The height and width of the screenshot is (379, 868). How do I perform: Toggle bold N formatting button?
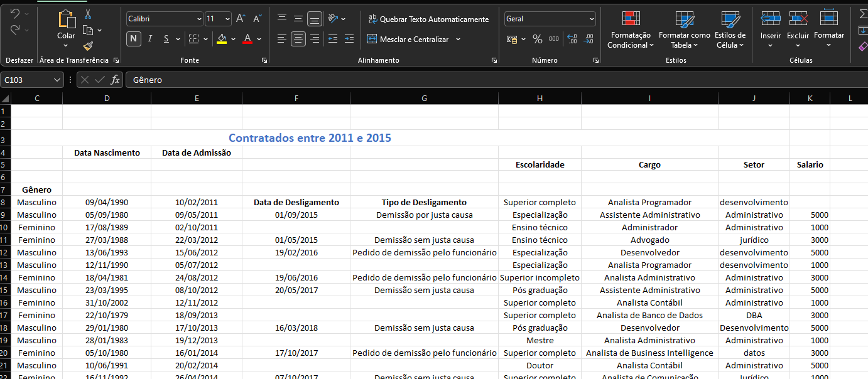[x=134, y=39]
